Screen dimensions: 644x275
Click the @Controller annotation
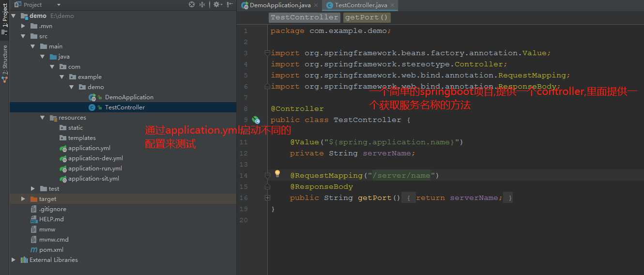[297, 108]
